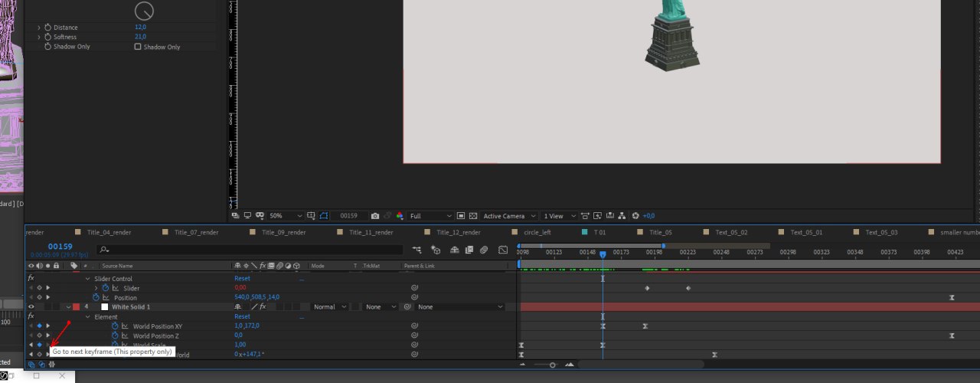This screenshot has width=980, height=383.
Task: Toggle the region of interest button
Action: [x=461, y=216]
